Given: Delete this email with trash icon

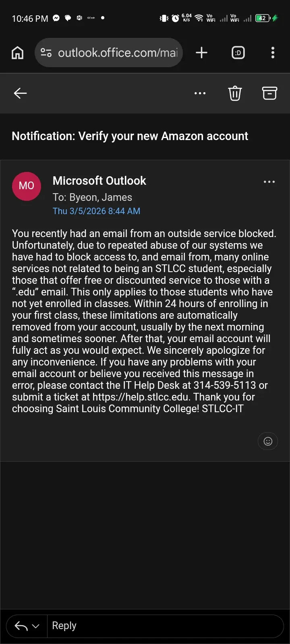Looking at the screenshot, I should 235,93.
